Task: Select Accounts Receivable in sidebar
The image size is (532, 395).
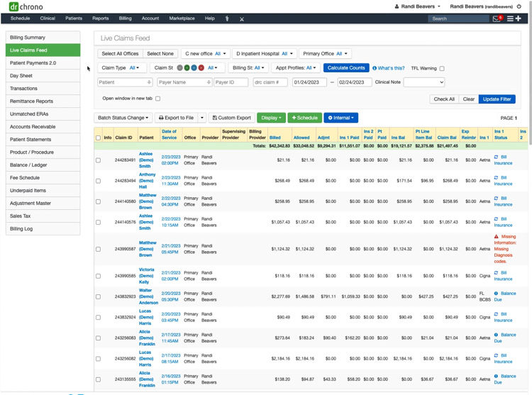Action: (43, 127)
